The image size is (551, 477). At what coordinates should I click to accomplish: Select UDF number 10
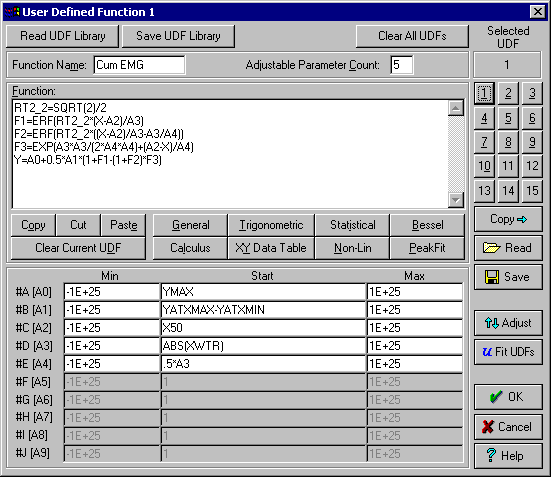tap(484, 166)
